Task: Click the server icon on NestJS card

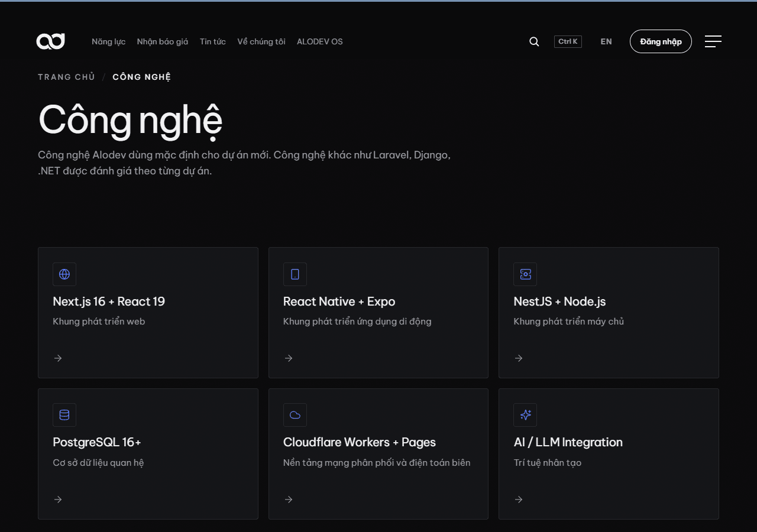Action: (x=525, y=274)
